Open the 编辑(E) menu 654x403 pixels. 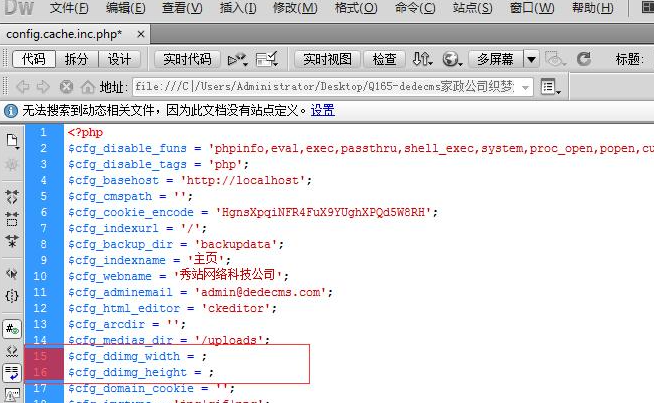pyautogui.click(x=126, y=8)
